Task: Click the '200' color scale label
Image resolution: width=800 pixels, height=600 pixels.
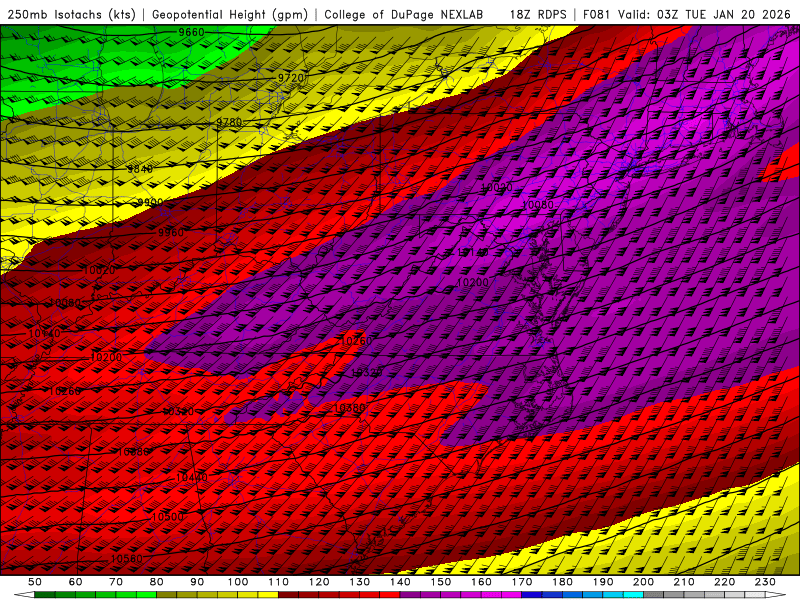Action: (x=643, y=582)
